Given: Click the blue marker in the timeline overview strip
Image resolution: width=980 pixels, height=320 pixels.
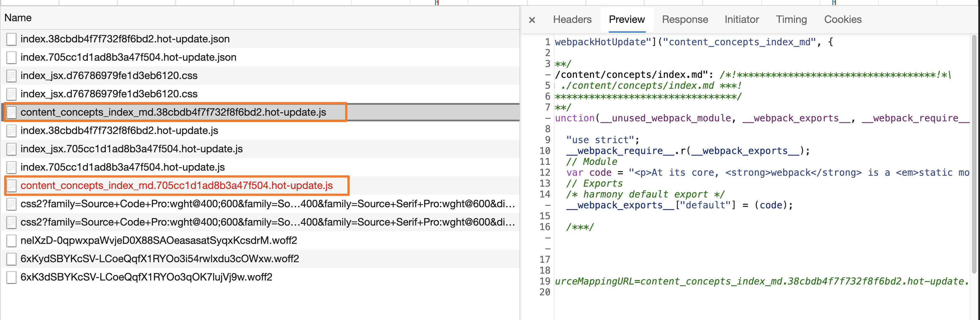Looking at the screenshot, I should pos(436,3).
